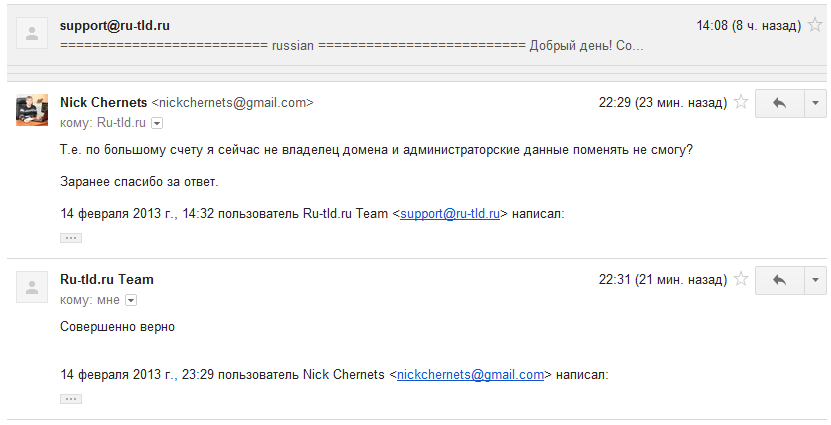Click the support@ru-tld.ru sender avatar
This screenshot has height=425, width=831.
(32, 33)
